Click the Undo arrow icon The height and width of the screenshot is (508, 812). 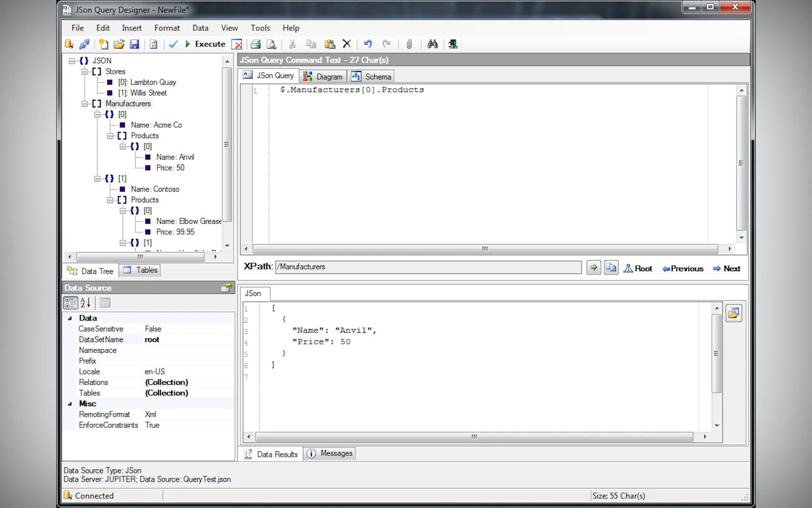tap(368, 44)
